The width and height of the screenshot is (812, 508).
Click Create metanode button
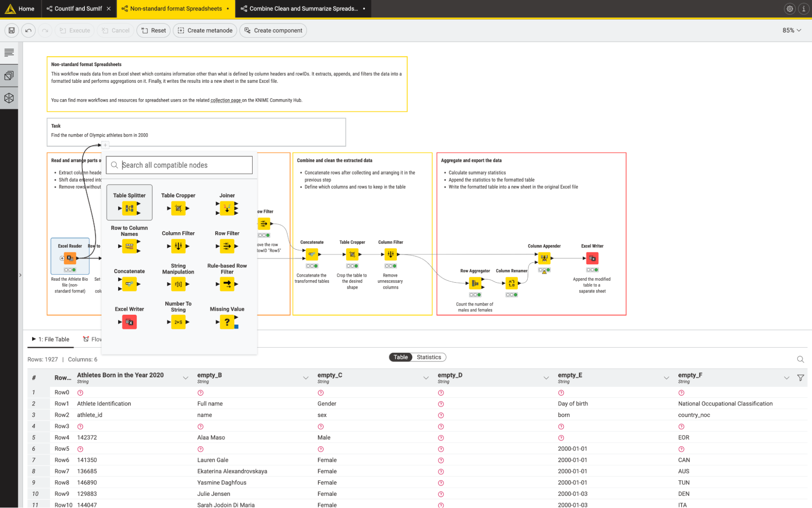click(205, 30)
